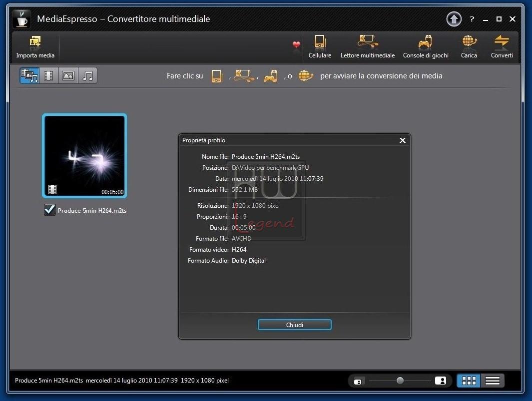The image size is (532, 401).
Task: Maximize the MediaEspresso window
Action: tap(499, 19)
